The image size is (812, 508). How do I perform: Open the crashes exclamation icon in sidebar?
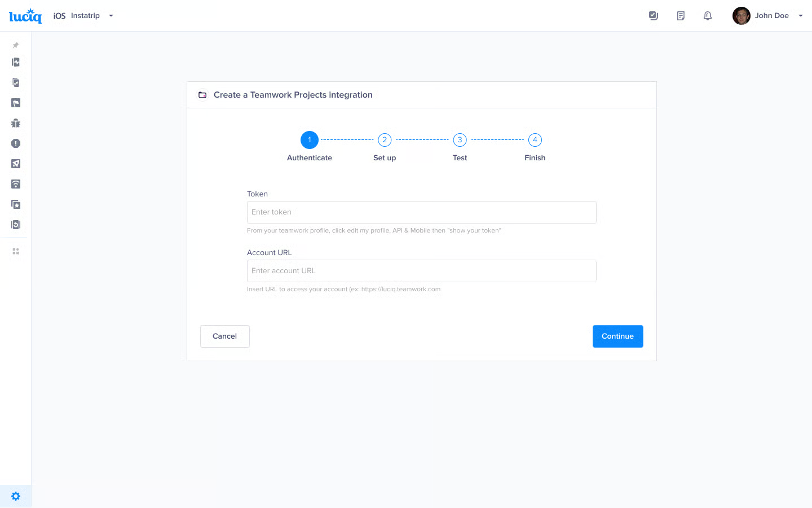[x=16, y=143]
